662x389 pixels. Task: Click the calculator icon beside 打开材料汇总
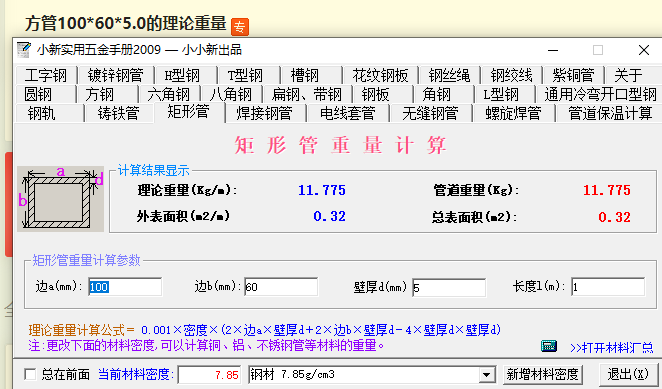549,346
